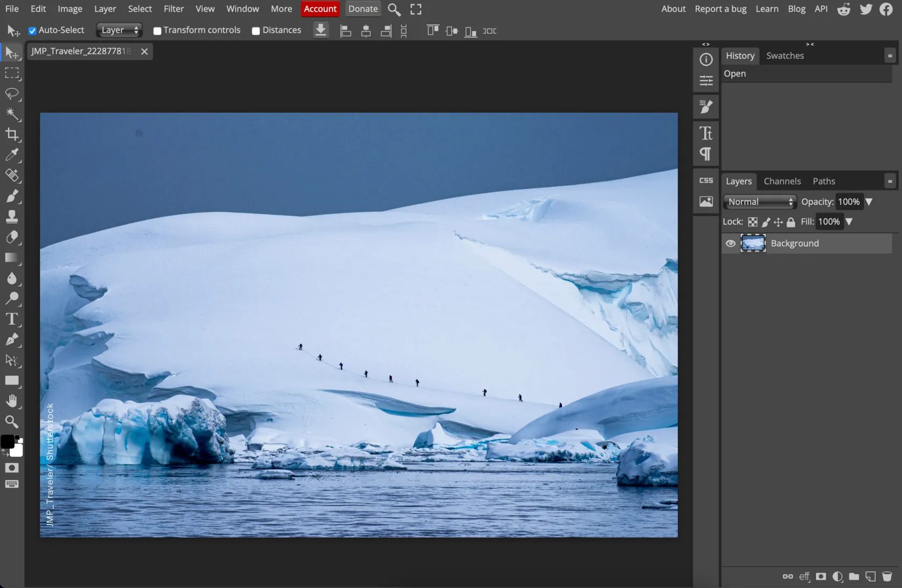
Task: Click the Delete layer trash icon
Action: 887,577
